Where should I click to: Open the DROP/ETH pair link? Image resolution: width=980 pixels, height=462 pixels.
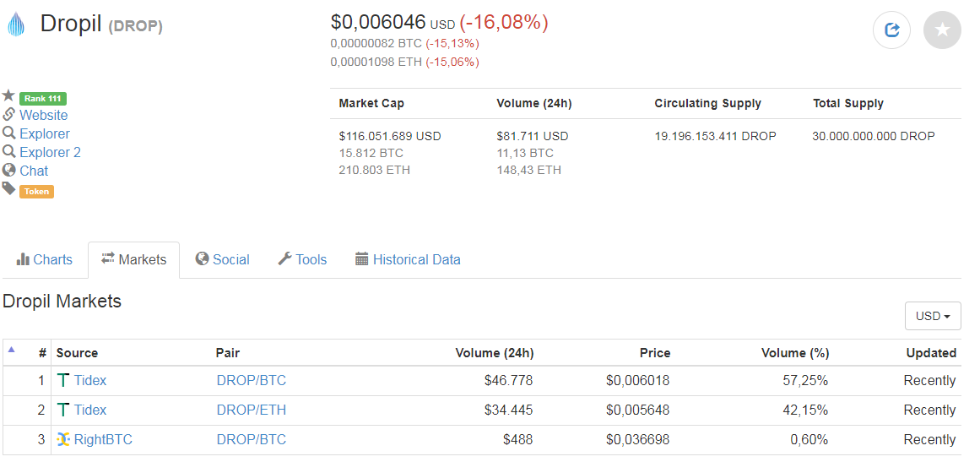click(x=252, y=410)
